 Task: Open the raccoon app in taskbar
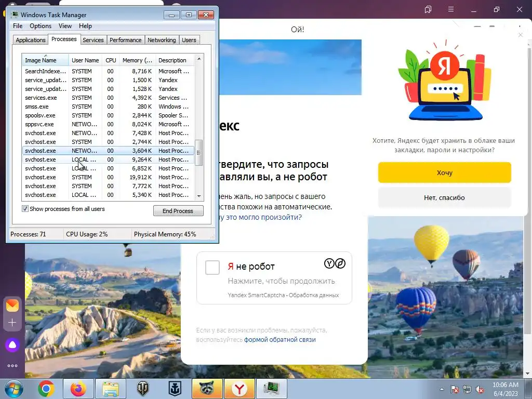tap(207, 389)
